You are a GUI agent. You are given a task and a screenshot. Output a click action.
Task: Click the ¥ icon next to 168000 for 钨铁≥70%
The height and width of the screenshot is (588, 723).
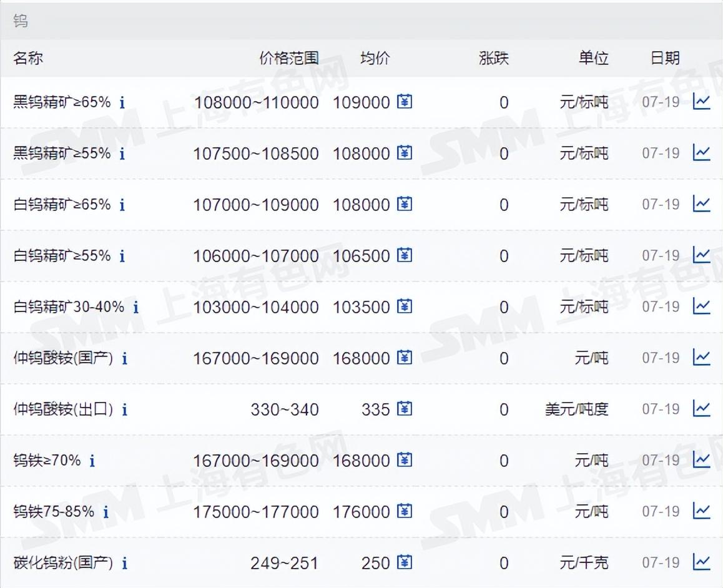pos(405,460)
